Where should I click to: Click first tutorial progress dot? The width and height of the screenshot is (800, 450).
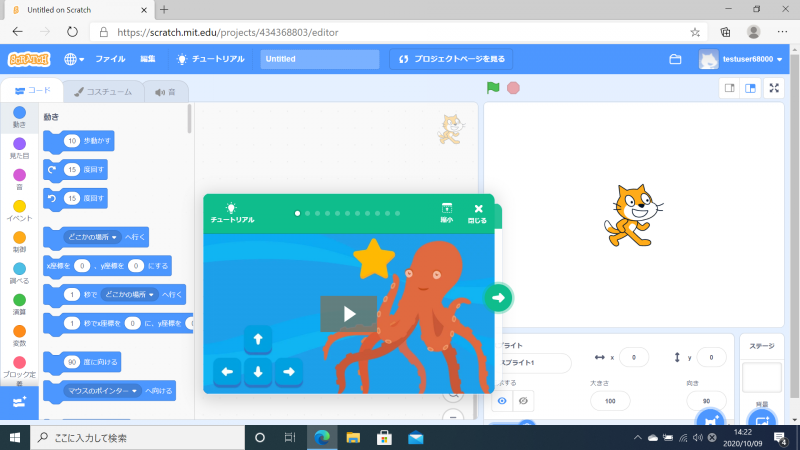tap(297, 213)
